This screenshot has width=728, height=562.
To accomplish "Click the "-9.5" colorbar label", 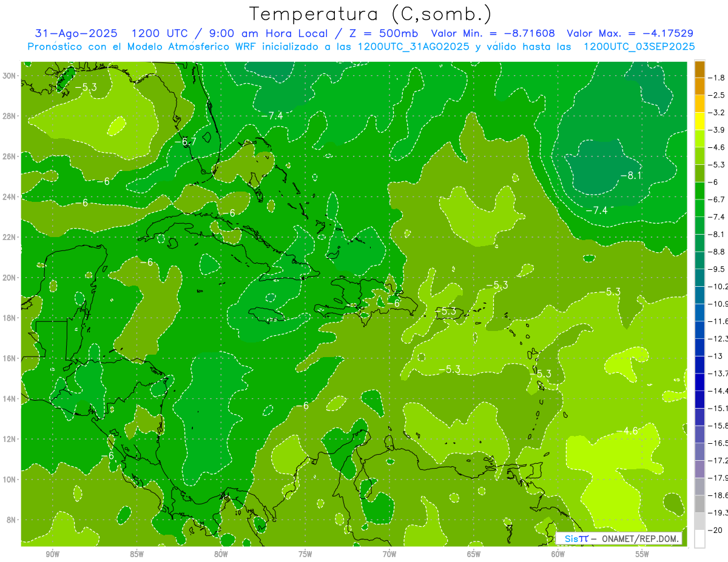I will click(717, 269).
